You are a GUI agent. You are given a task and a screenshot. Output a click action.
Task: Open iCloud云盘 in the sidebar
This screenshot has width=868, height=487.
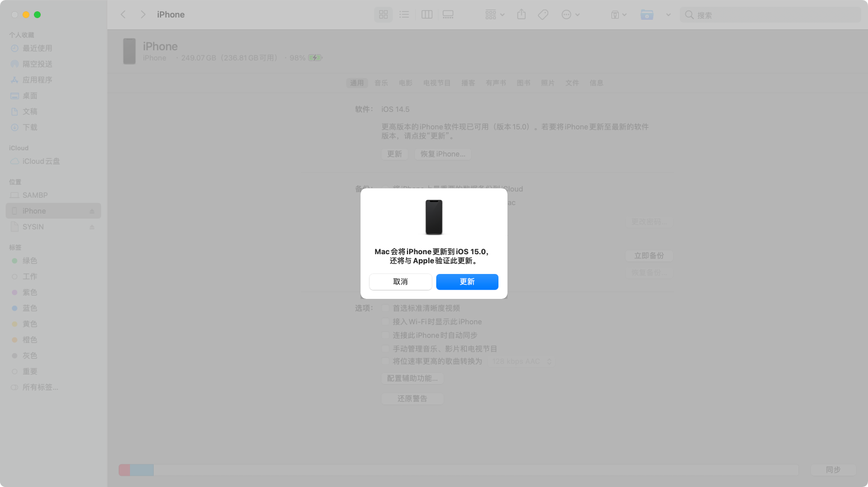pyautogui.click(x=53, y=162)
